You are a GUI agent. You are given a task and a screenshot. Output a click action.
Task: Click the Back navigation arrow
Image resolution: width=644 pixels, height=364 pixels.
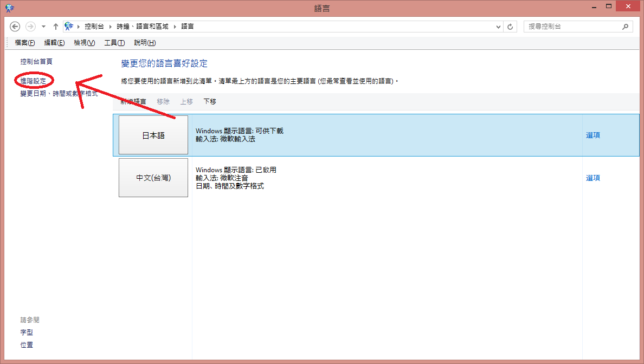(15, 27)
